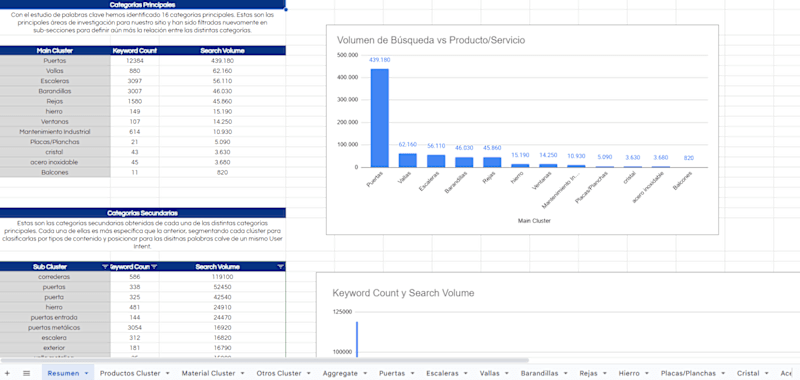Add a new sheet with plus icon
800x380 pixels.
[x=7, y=373]
